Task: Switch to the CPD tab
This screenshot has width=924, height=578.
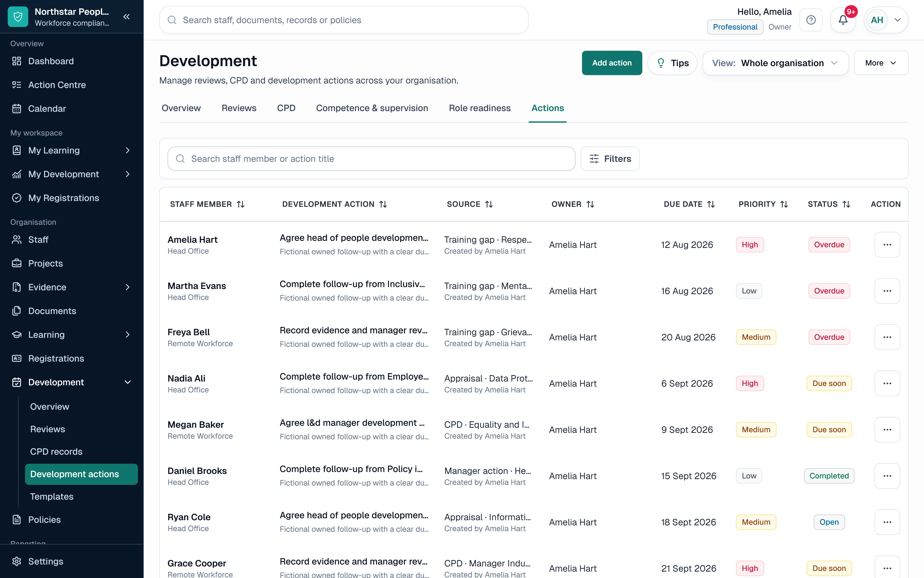Action: 286,108
